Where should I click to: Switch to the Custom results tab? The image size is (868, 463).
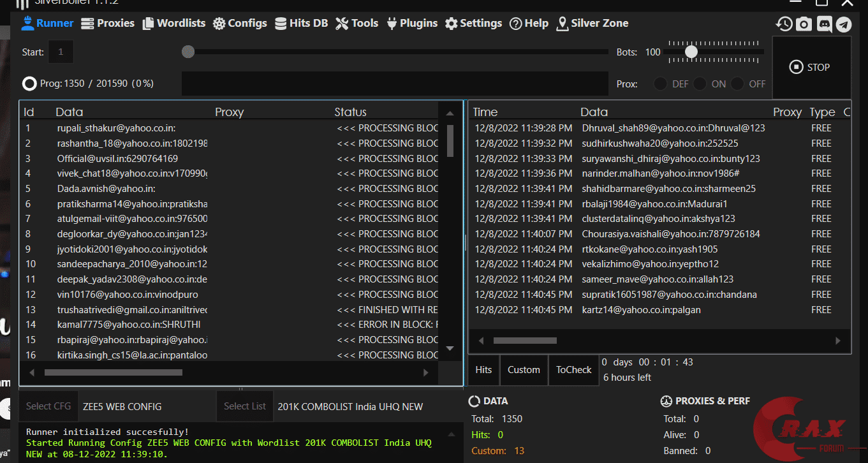pyautogui.click(x=524, y=370)
